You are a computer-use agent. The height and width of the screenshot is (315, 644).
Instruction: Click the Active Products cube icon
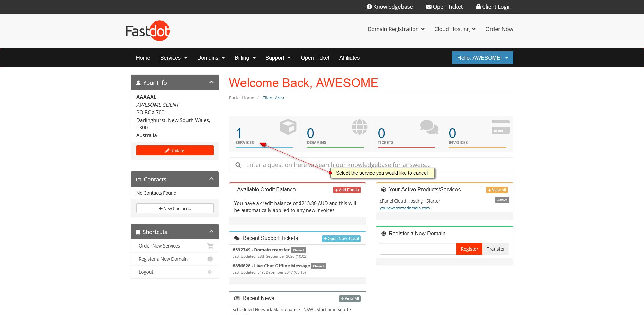point(384,190)
